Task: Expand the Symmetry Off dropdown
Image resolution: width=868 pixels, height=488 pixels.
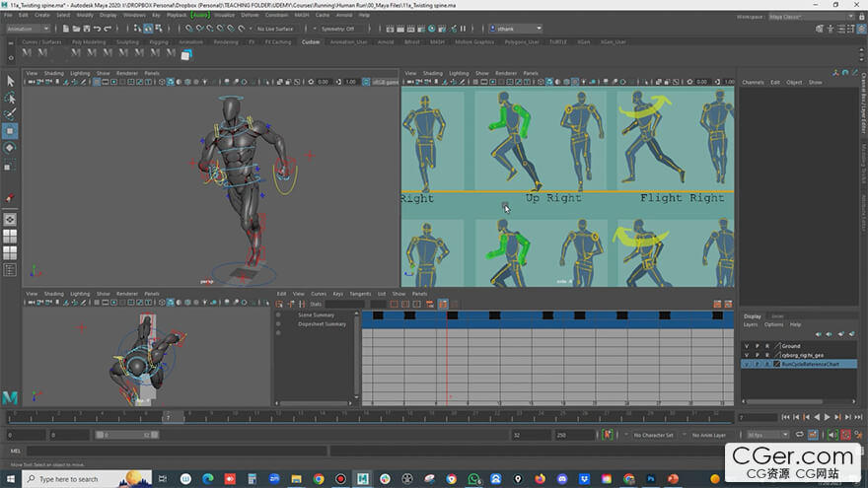Action: tap(337, 29)
